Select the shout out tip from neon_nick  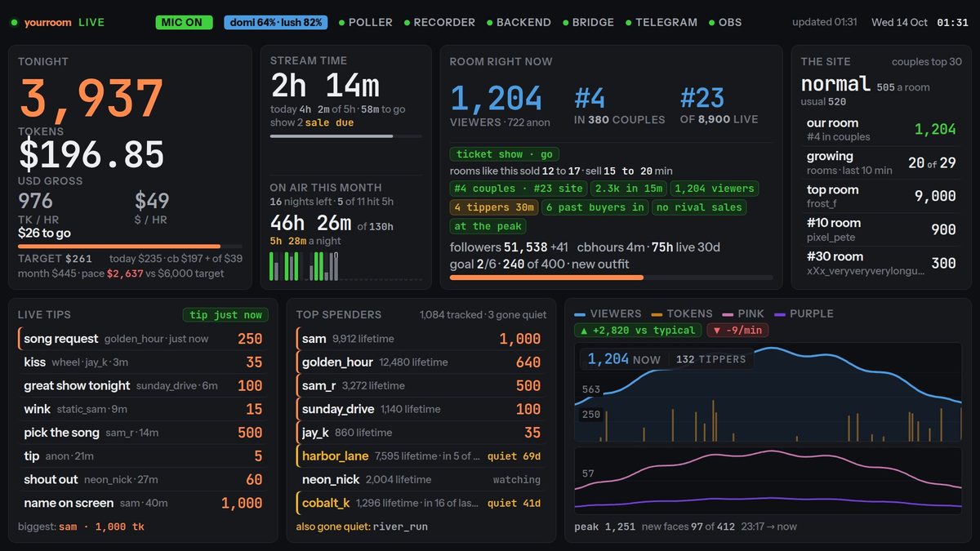pos(142,480)
